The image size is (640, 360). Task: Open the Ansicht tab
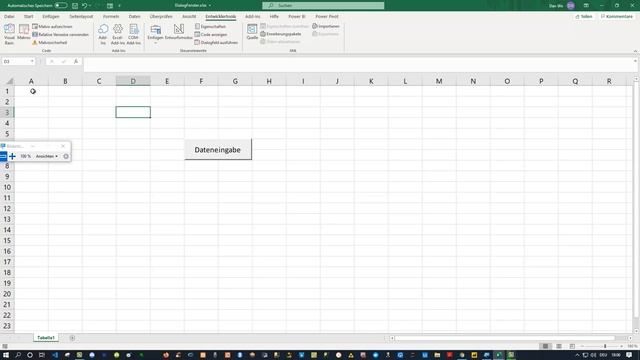[x=189, y=16]
